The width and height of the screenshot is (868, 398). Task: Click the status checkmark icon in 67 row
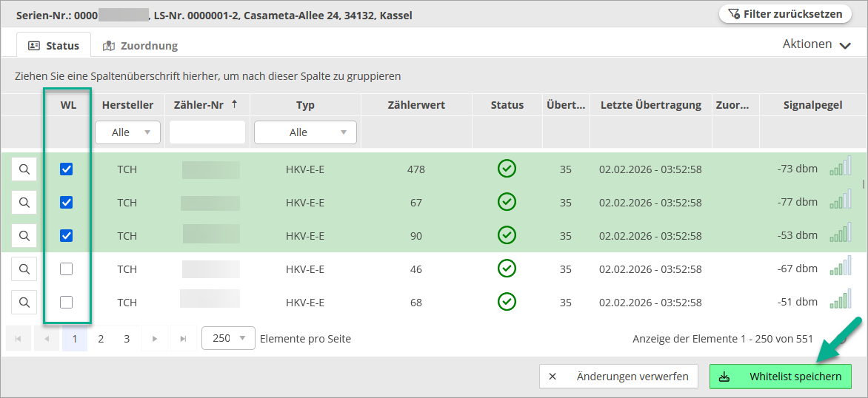(507, 202)
